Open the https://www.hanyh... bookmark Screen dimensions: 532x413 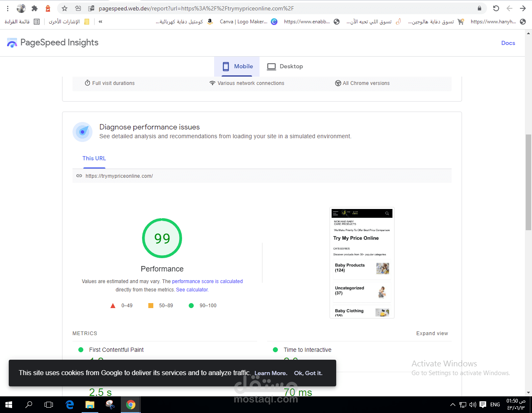pos(498,22)
